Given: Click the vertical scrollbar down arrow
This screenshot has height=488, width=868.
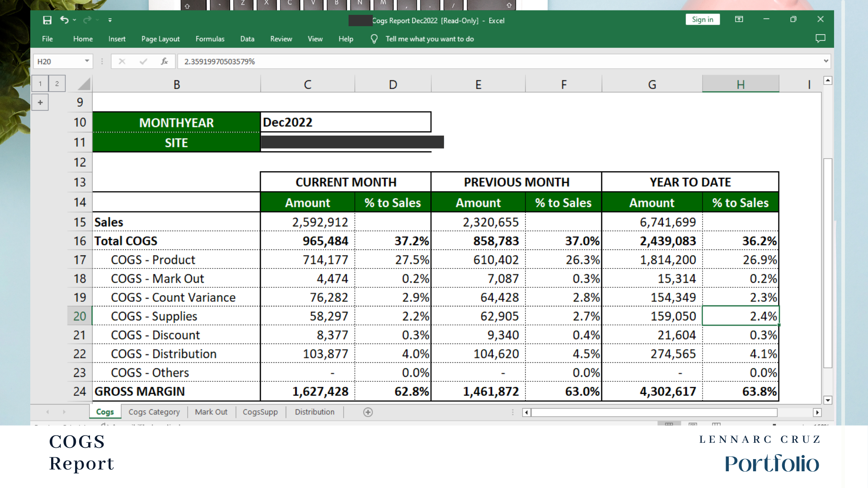Looking at the screenshot, I should coord(828,400).
